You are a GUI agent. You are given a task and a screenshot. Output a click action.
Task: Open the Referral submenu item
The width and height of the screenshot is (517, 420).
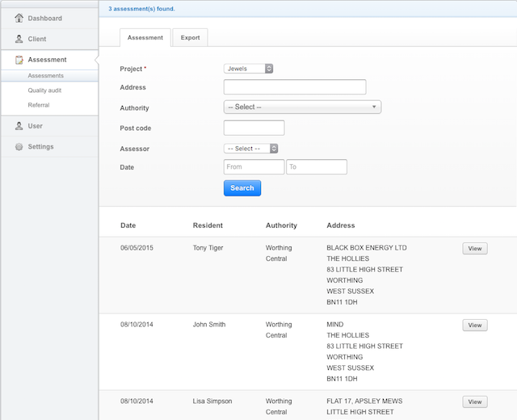[x=39, y=105]
